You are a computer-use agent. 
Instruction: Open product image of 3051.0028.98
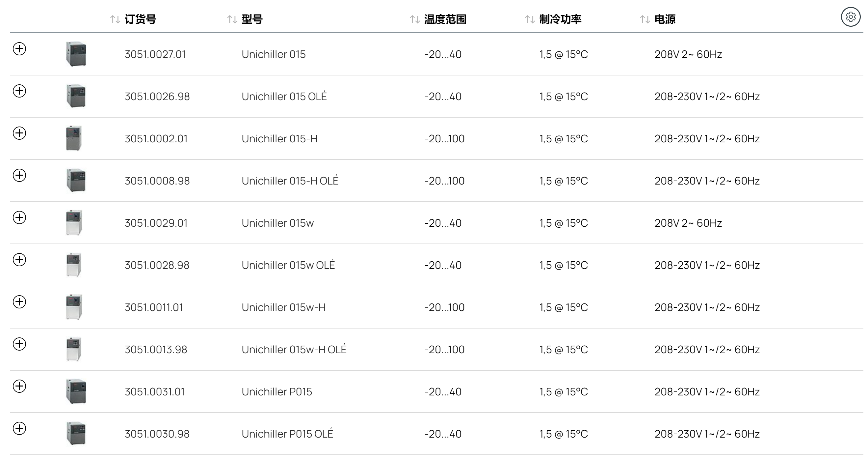73,265
